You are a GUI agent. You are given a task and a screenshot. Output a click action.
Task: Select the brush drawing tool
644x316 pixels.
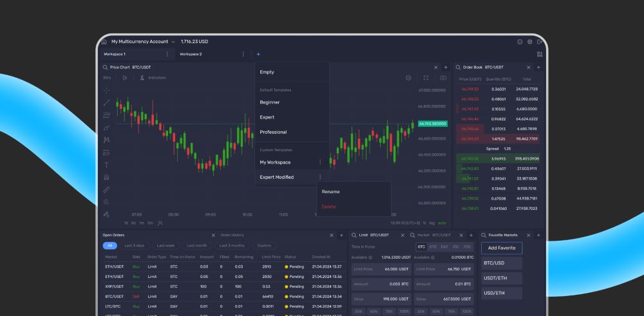tap(107, 127)
